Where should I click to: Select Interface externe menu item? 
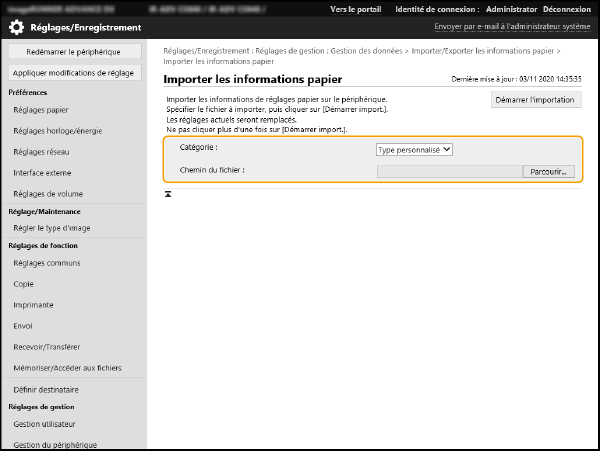[x=42, y=173]
